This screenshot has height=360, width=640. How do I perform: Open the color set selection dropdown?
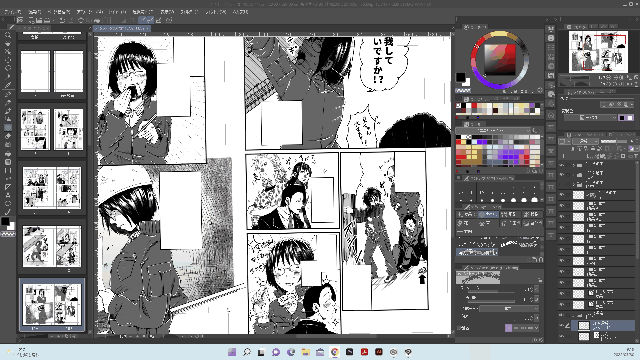coord(493,131)
